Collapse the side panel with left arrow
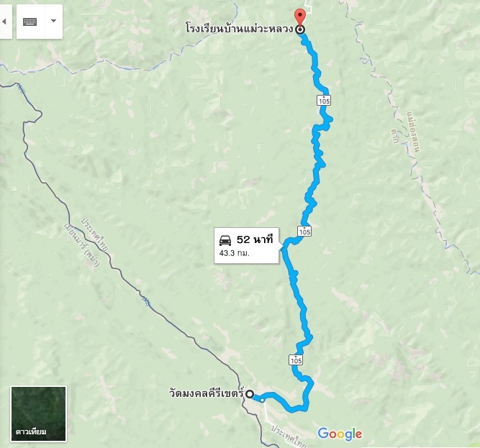This screenshot has width=480, height=448. pyautogui.click(x=4, y=22)
